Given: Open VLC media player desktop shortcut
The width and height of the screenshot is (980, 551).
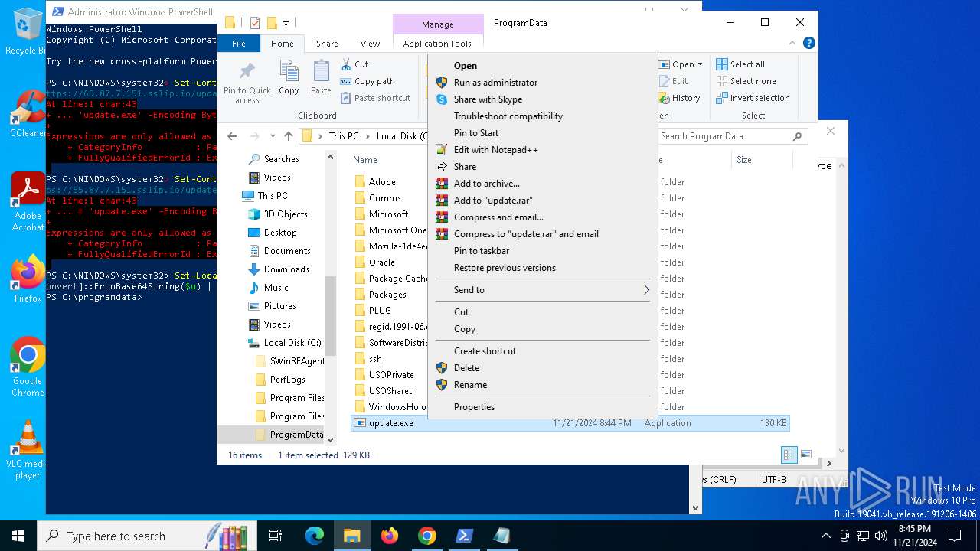Looking at the screenshot, I should [27, 450].
